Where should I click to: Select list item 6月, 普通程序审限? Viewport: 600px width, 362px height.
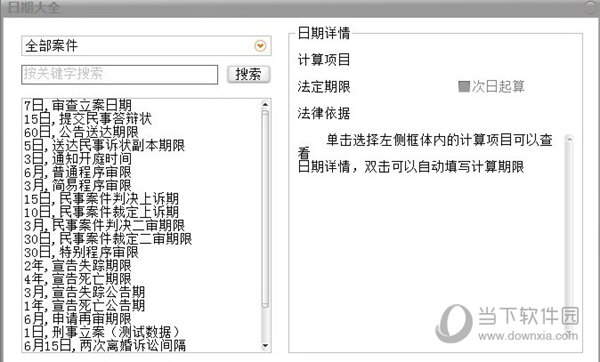pyautogui.click(x=78, y=172)
